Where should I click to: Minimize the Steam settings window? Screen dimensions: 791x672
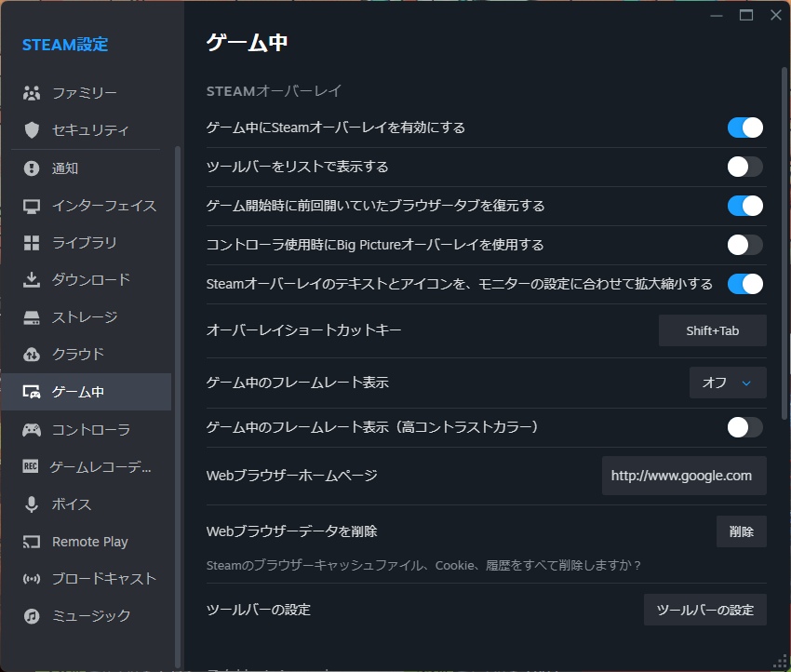coord(717,15)
